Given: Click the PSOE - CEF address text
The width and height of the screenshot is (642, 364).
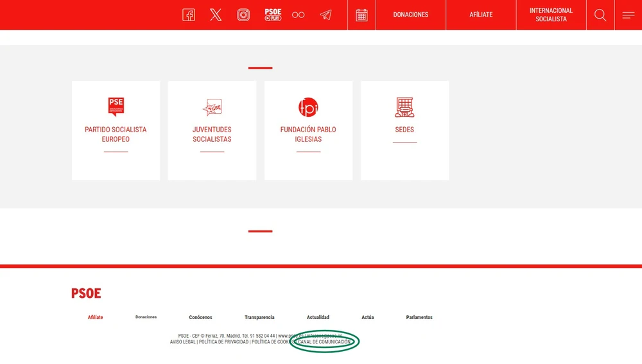Looking at the screenshot, I should pyautogui.click(x=227, y=336).
